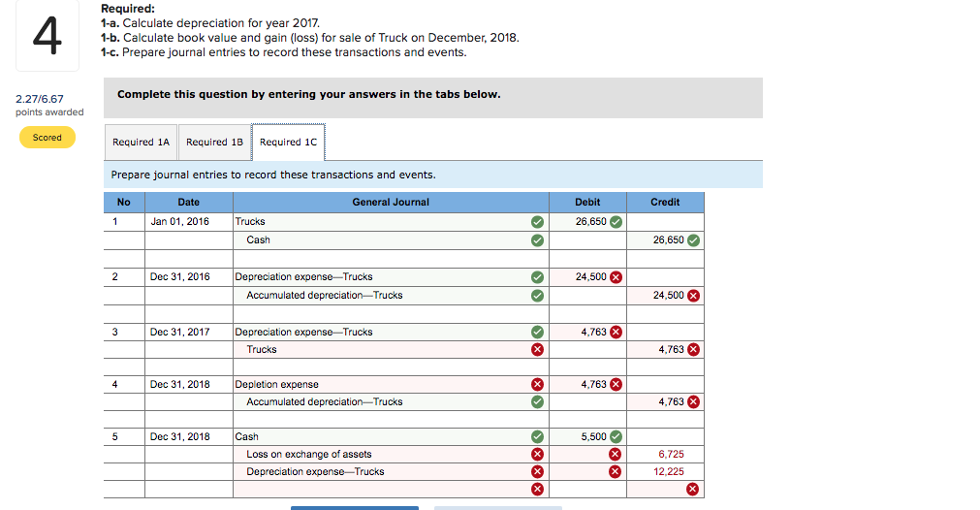Click red X beside Loss on exchange of assets
The width and height of the screenshot is (980, 510).
(537, 455)
